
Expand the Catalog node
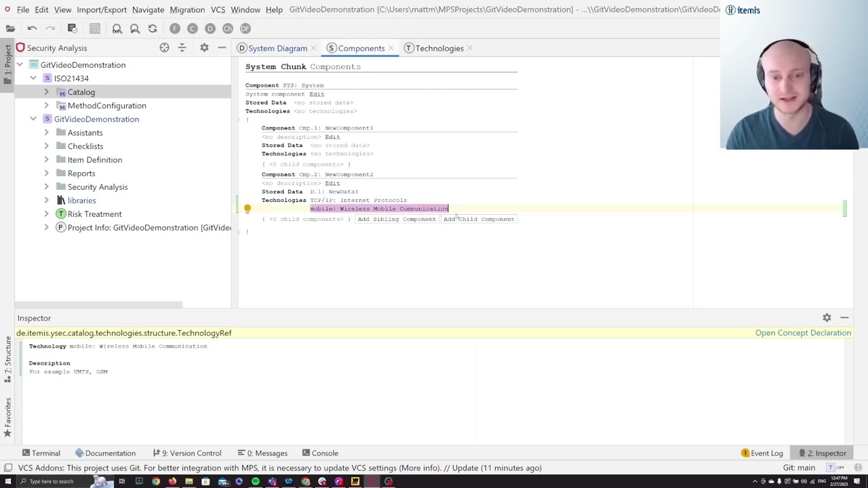coord(46,92)
